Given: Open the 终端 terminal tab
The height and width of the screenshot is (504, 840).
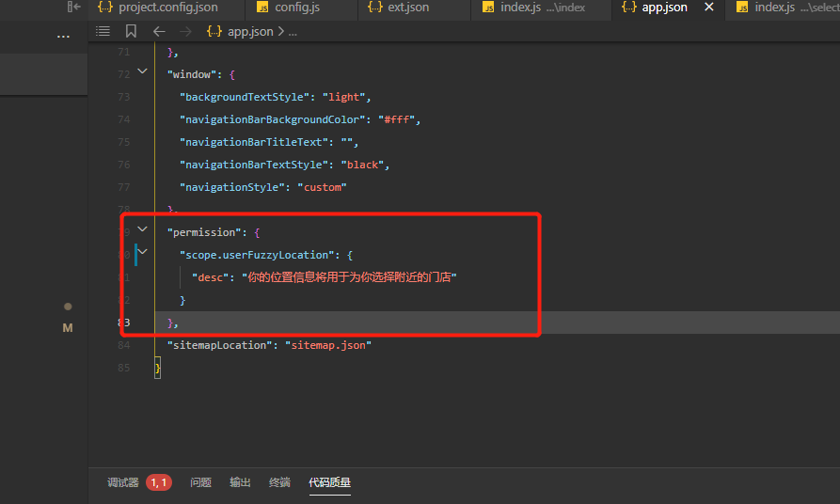Looking at the screenshot, I should [x=279, y=482].
